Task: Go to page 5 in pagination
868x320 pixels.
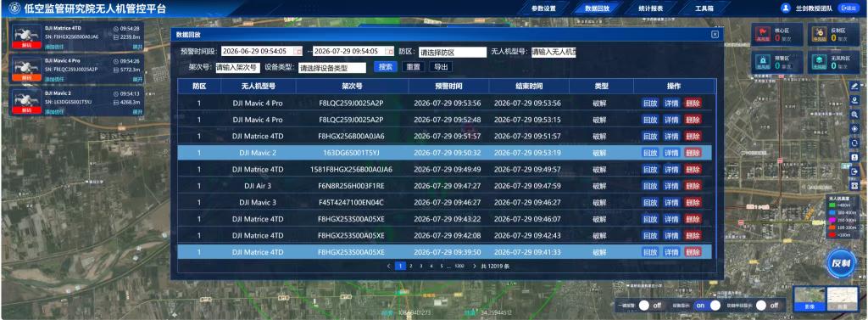Action: pos(441,267)
